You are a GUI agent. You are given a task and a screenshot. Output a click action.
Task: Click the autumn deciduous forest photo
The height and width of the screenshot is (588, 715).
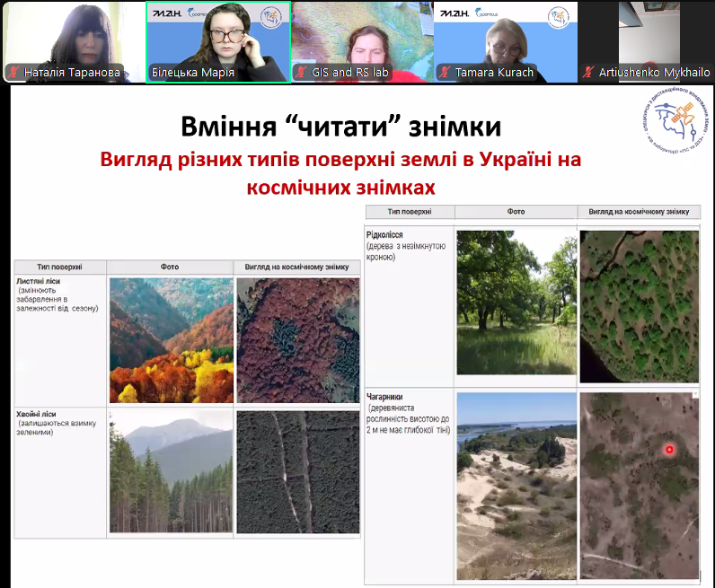coord(172,340)
